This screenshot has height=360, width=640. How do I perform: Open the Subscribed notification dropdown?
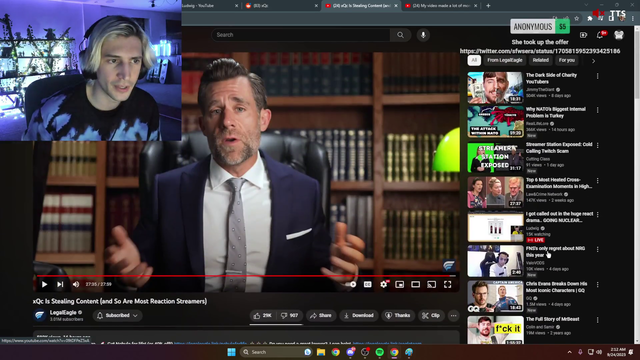[x=118, y=316]
